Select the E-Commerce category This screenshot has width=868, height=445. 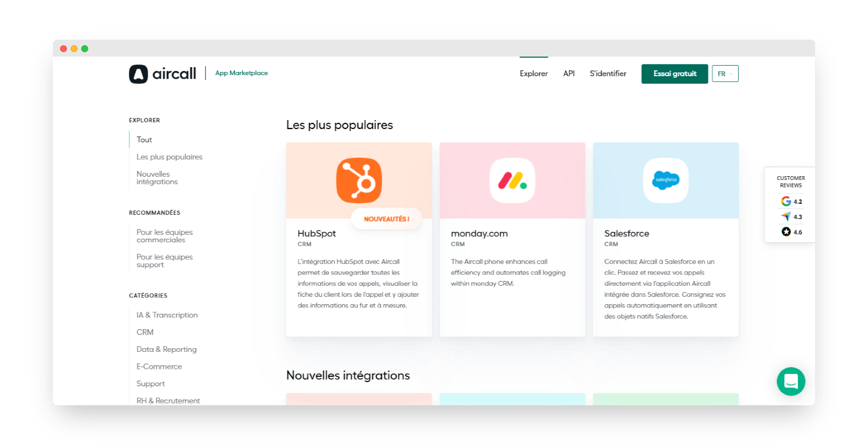pyautogui.click(x=159, y=367)
